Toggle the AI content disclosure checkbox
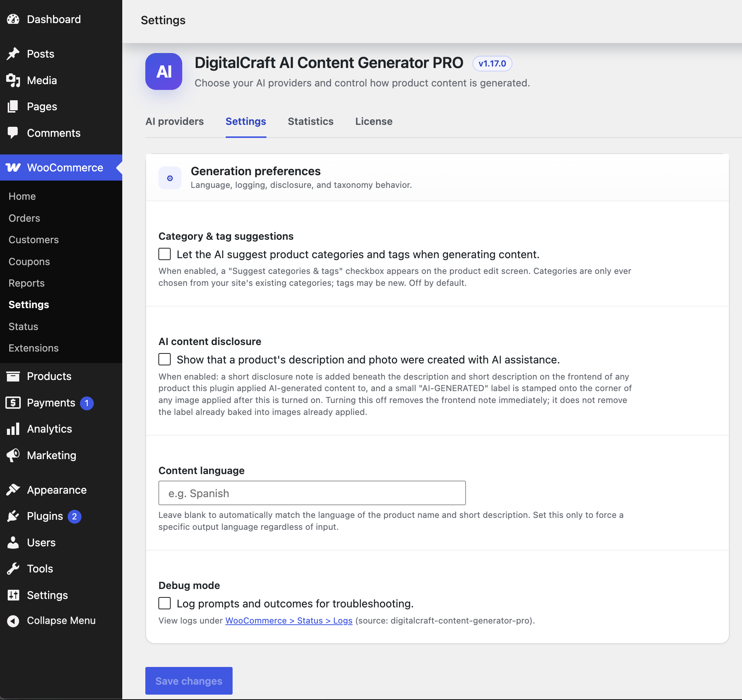 point(165,359)
